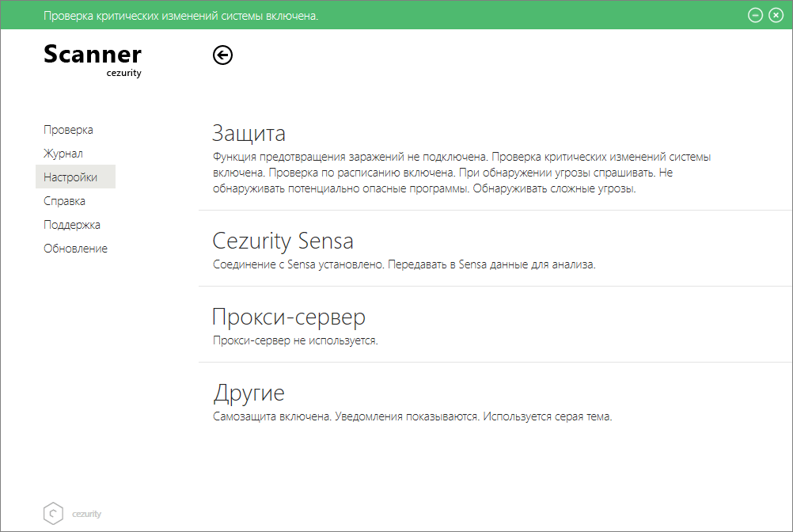Viewport: 793px width, 532px height.
Task: Open the Защита settings heading
Action: 249,133
